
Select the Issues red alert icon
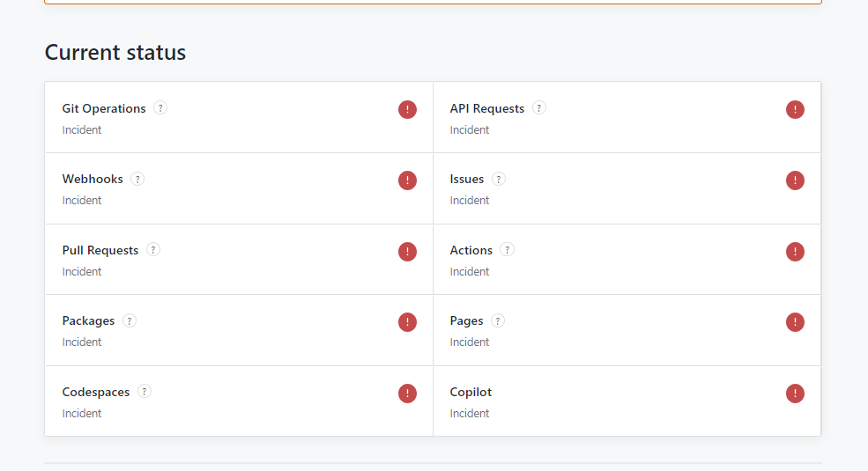[795, 180]
